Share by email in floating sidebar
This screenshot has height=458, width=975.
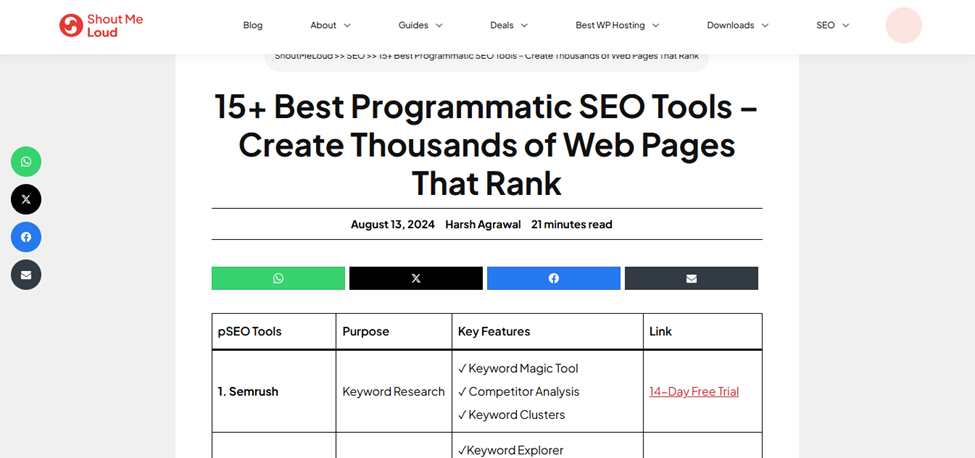[26, 275]
